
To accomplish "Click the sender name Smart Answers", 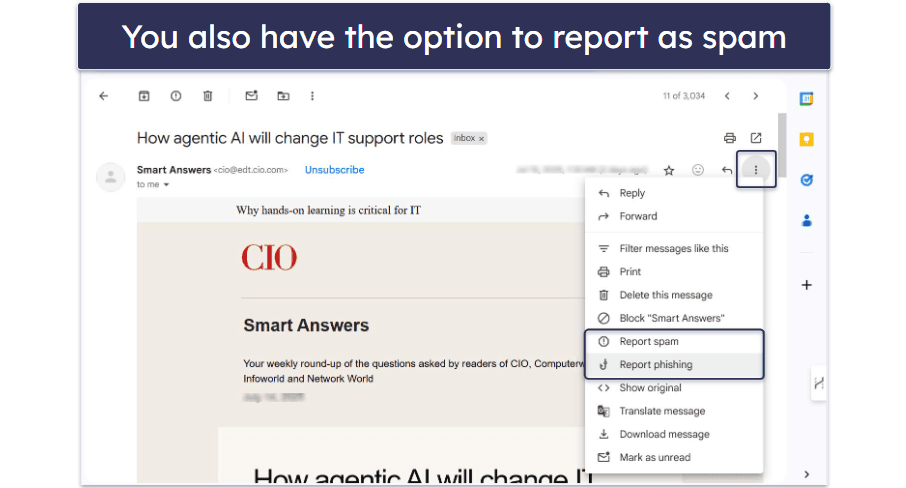I will click(174, 170).
